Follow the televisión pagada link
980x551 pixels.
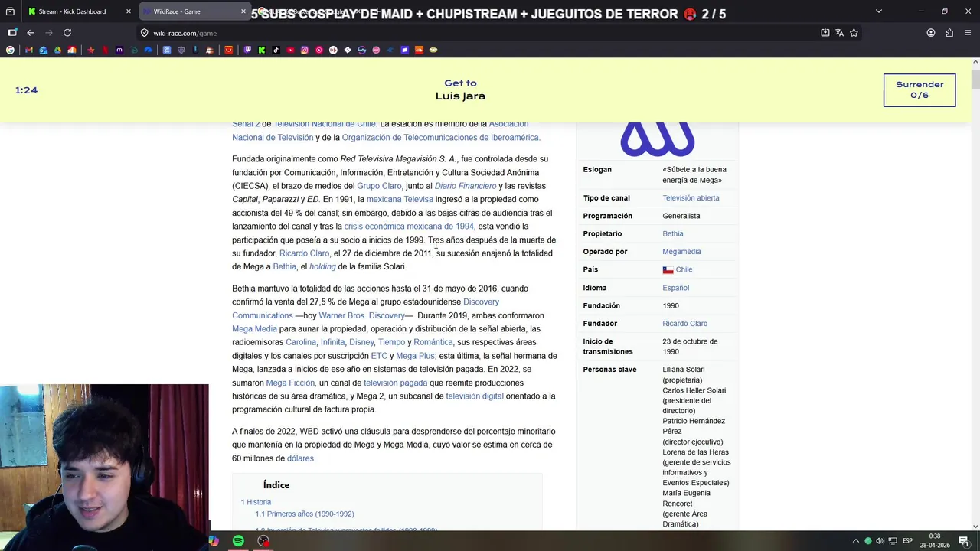point(395,383)
